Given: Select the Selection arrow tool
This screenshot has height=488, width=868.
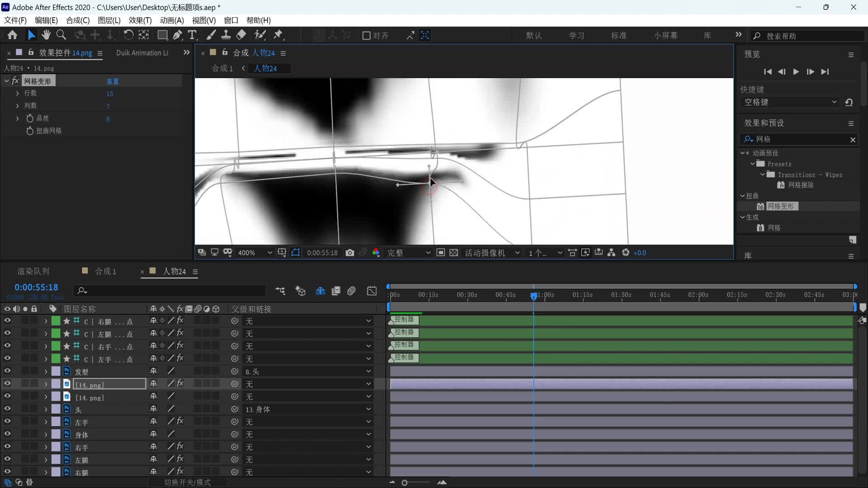Looking at the screenshot, I should coord(31,35).
